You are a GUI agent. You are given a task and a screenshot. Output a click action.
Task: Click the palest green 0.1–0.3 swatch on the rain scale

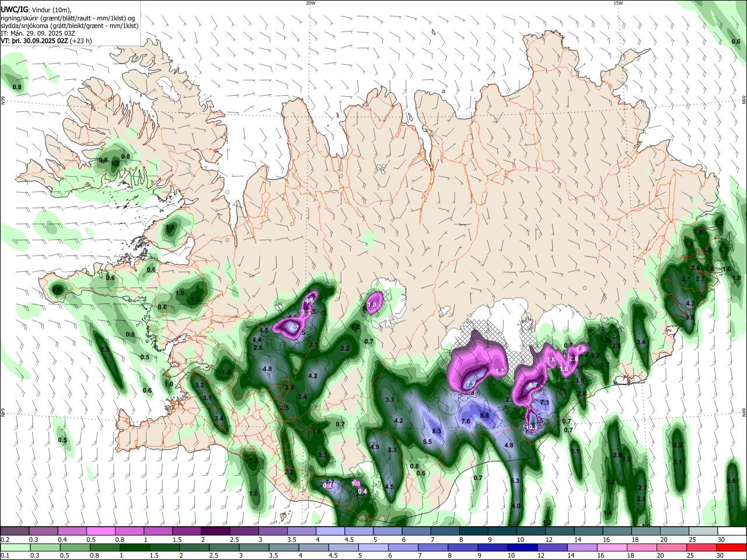pyautogui.click(x=16, y=547)
